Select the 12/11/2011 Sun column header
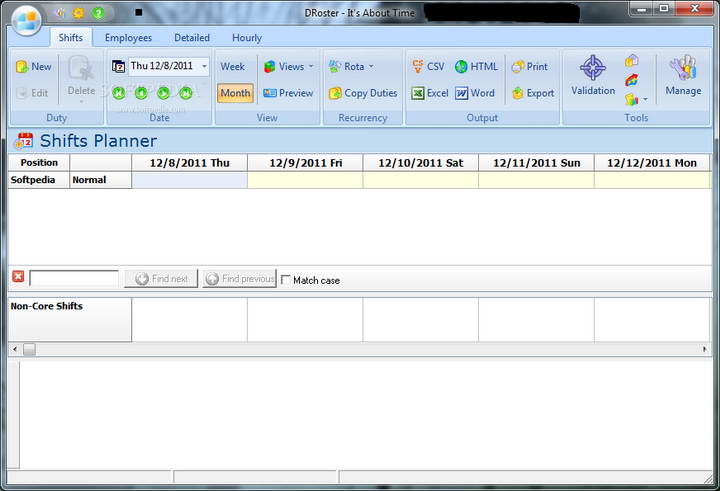Image resolution: width=720 pixels, height=491 pixels. (x=536, y=163)
